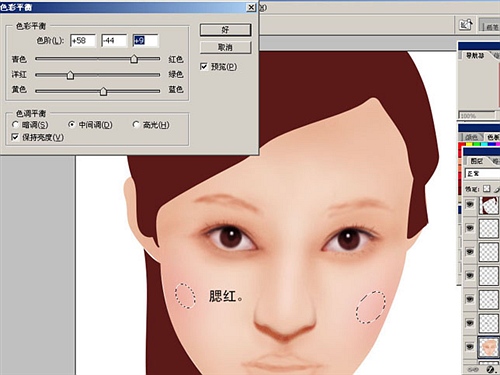Click the second 色阶 field showing -44
The image size is (500, 375).
pyautogui.click(x=114, y=41)
